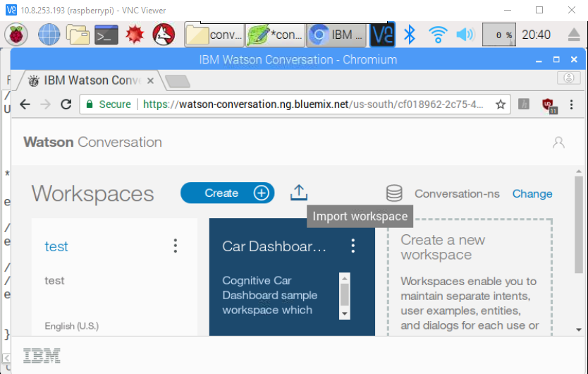Click the 20:40 clock
Viewport: 588px width, 374px height.
[x=537, y=35]
